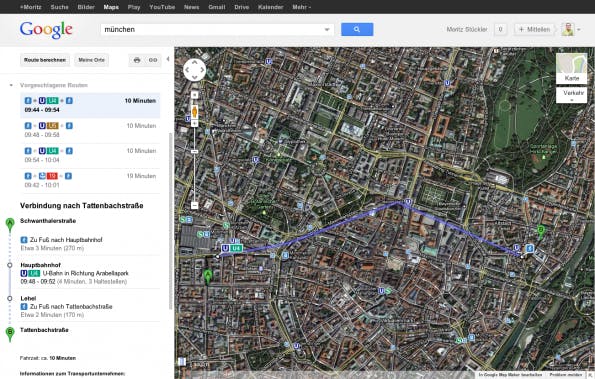Click the U U4 badge on map
Screen dimensions: 595x379
[232, 248]
